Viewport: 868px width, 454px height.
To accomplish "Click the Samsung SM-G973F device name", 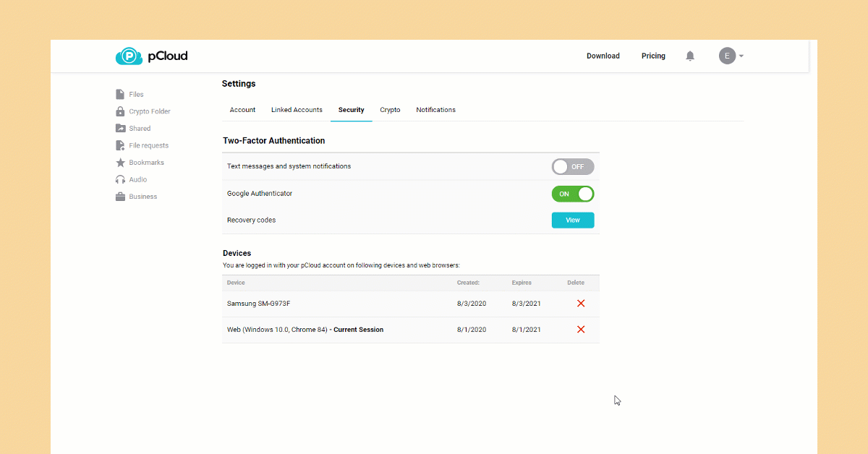I will click(x=258, y=304).
